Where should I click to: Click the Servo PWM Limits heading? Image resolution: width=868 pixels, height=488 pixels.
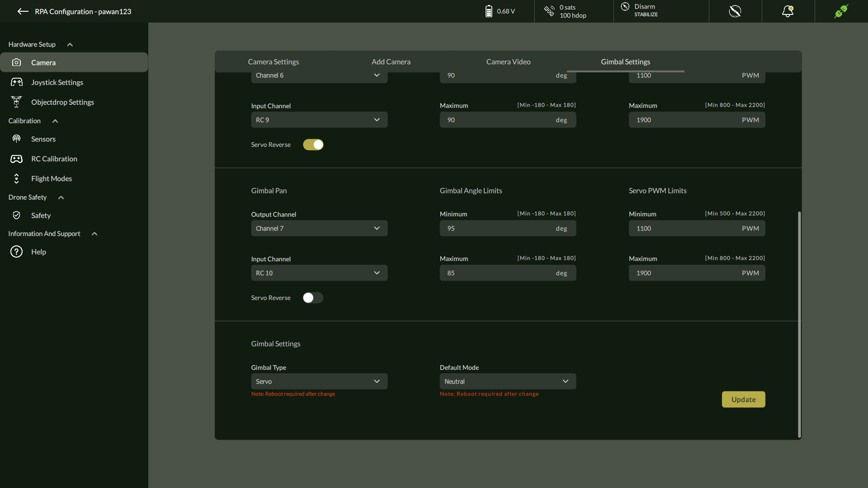click(x=657, y=191)
